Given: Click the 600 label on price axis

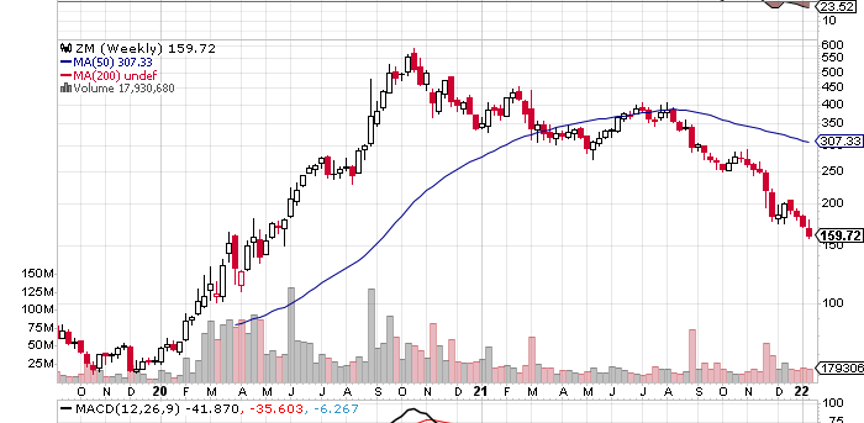Looking at the screenshot, I should [830, 45].
